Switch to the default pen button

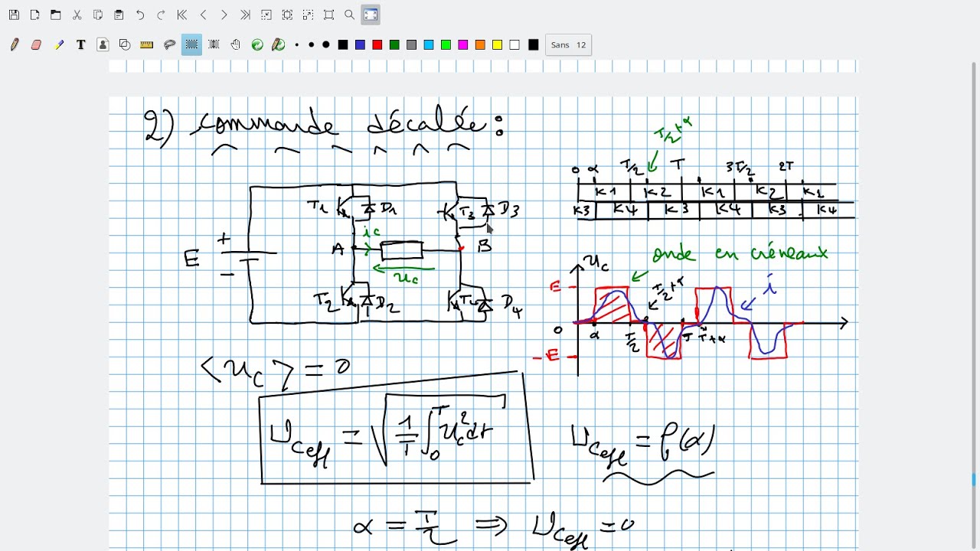279,45
